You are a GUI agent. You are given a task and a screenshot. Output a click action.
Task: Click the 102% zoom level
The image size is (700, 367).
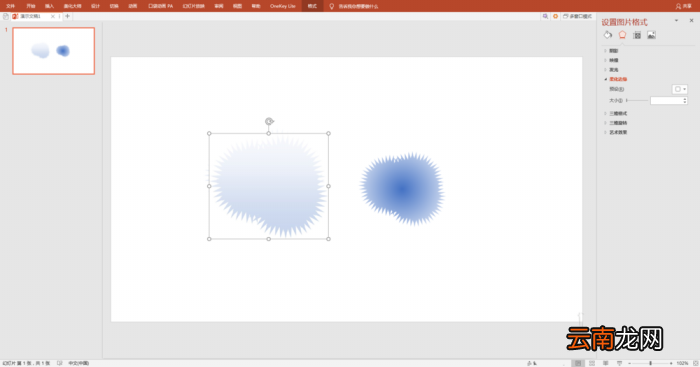[x=682, y=363]
